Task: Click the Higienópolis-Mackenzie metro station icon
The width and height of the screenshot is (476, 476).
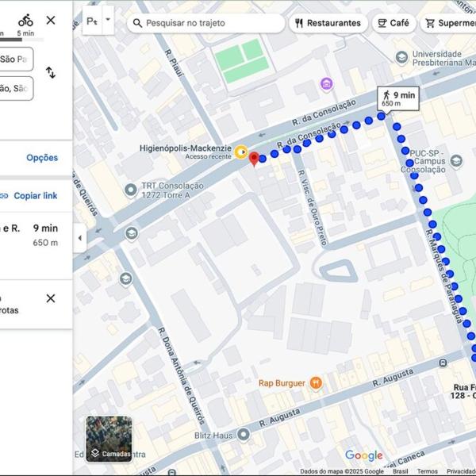Action: (241, 152)
